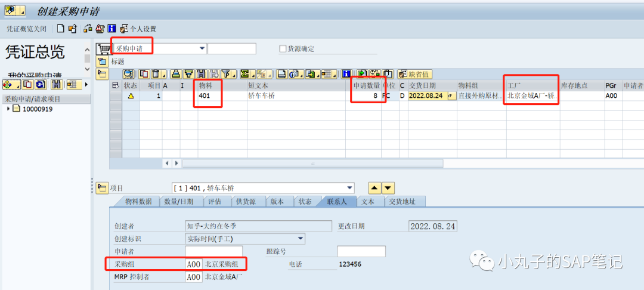The image size is (644, 290).
Task: Click the horizontal scrollbar of the item table
Action: [312, 163]
